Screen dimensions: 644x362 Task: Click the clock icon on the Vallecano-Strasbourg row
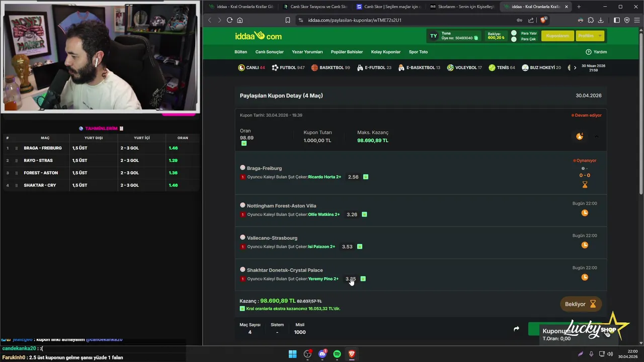[585, 245]
